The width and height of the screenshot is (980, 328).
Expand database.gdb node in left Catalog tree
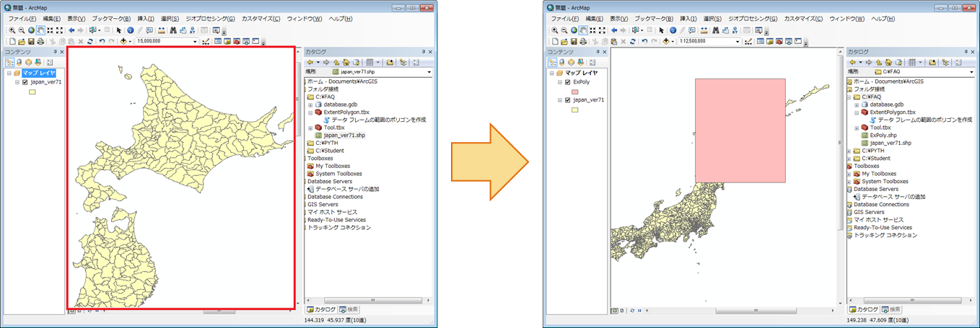(x=310, y=105)
